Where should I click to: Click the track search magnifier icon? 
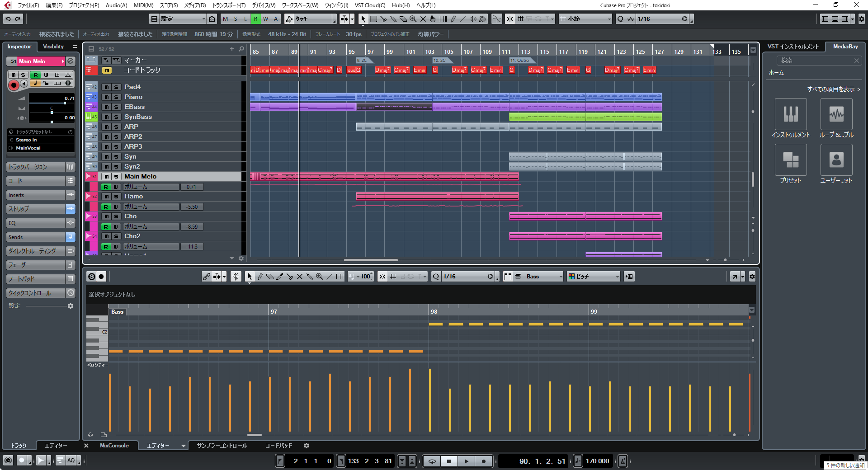pyautogui.click(x=241, y=49)
